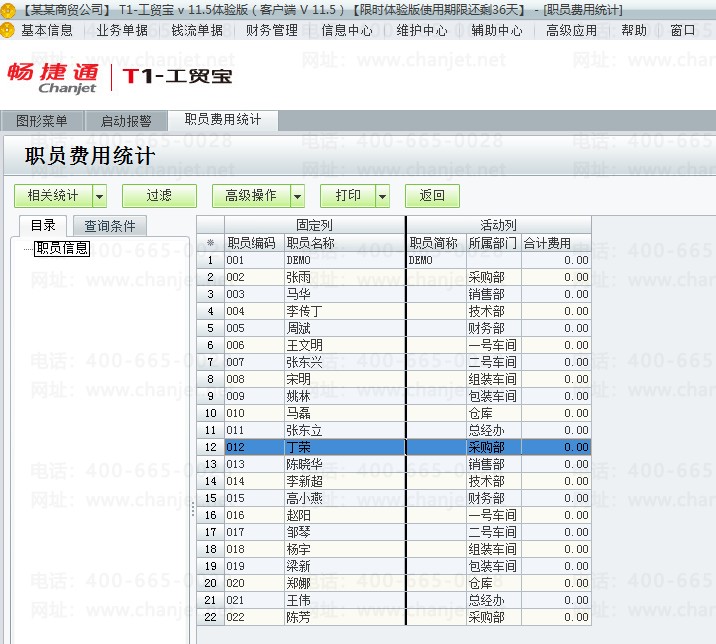Image resolution: width=716 pixels, height=644 pixels.
Task: Open the 财务管理 menu
Action: pyautogui.click(x=272, y=31)
